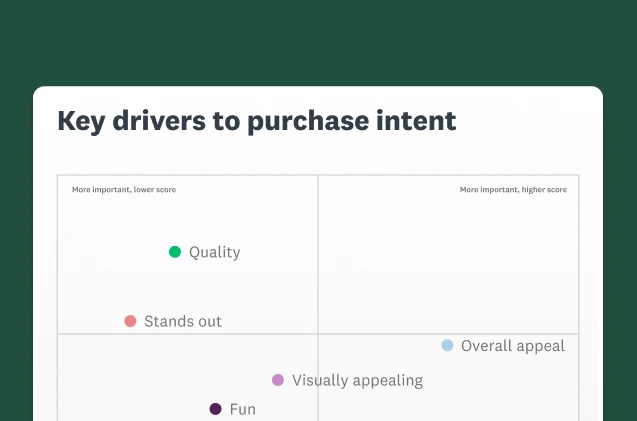Click the light blue Overall appeal dot
This screenshot has width=637, height=421.
[447, 345]
